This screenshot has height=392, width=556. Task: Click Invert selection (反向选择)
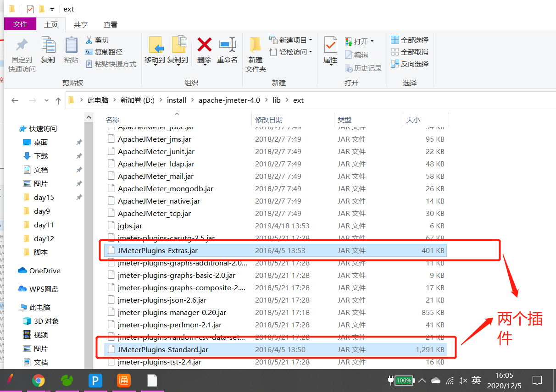click(x=410, y=64)
